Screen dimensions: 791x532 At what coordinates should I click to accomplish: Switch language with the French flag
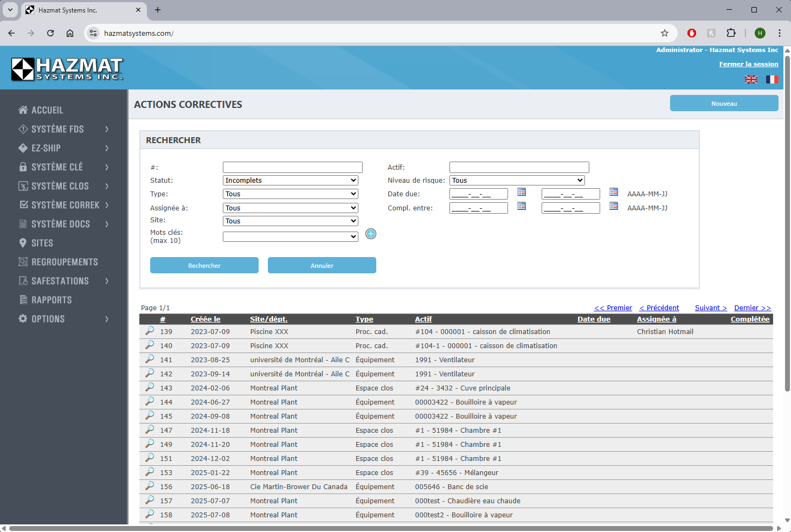coord(771,80)
